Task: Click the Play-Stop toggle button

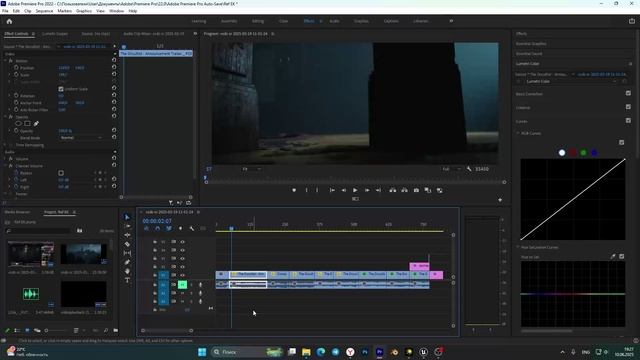Action: click(x=355, y=190)
